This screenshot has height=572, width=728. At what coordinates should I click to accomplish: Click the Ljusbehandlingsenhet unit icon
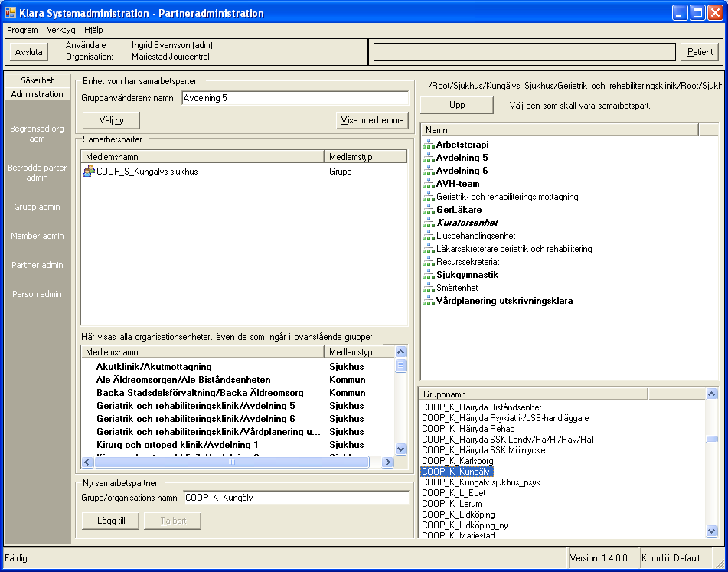tap(428, 236)
